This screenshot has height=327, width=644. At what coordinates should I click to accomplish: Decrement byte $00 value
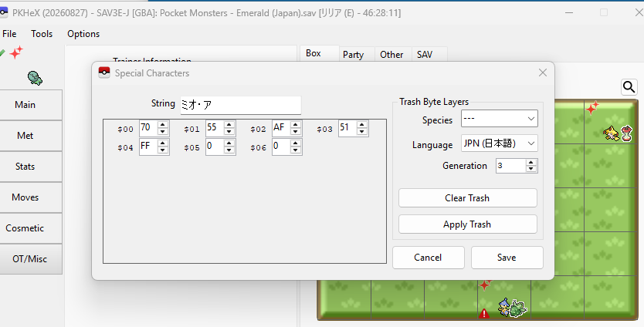[x=163, y=131]
